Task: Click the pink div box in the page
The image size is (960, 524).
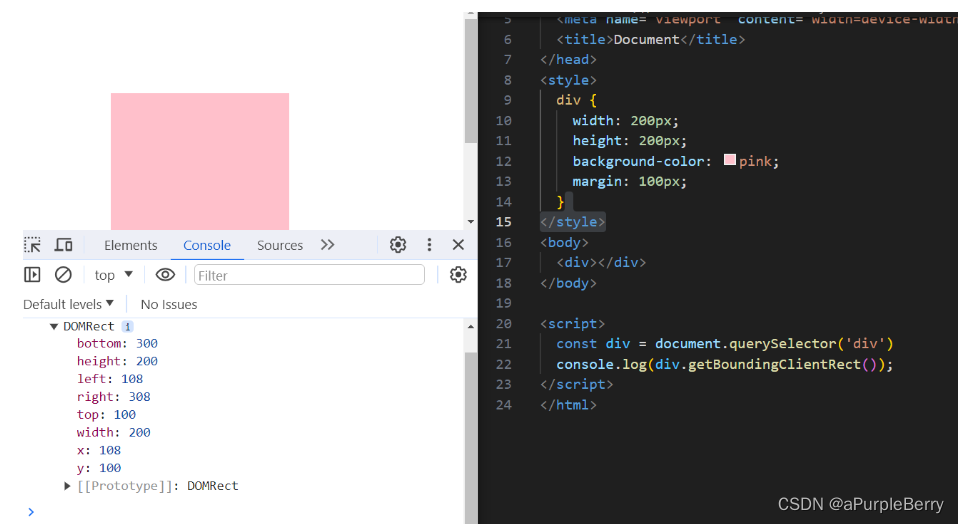Action: click(x=200, y=161)
